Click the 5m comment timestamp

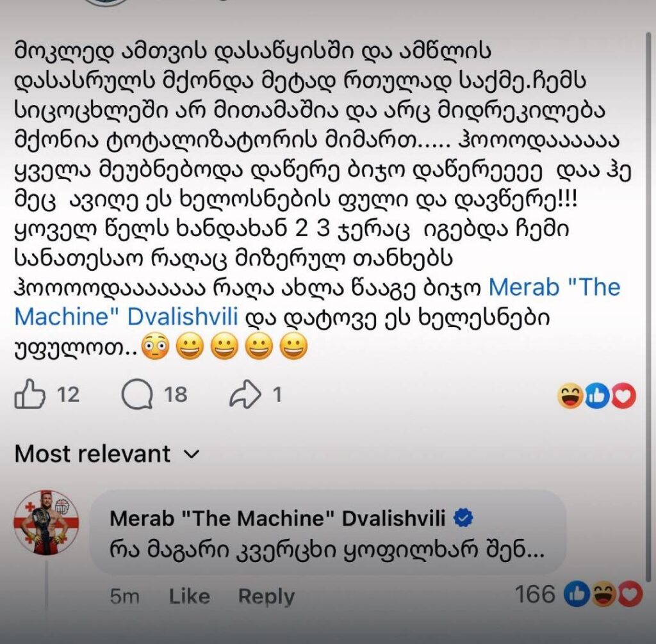pyautogui.click(x=124, y=597)
